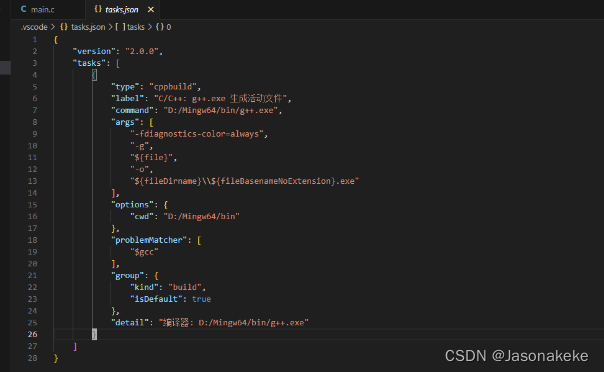
Task: Open the tasks.json breadcrumb item
Action: click(88, 27)
